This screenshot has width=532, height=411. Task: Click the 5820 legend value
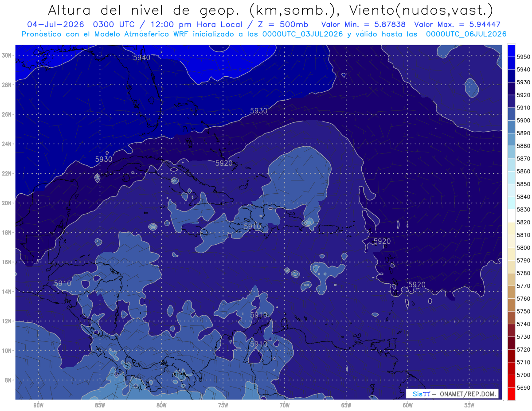[x=524, y=222]
